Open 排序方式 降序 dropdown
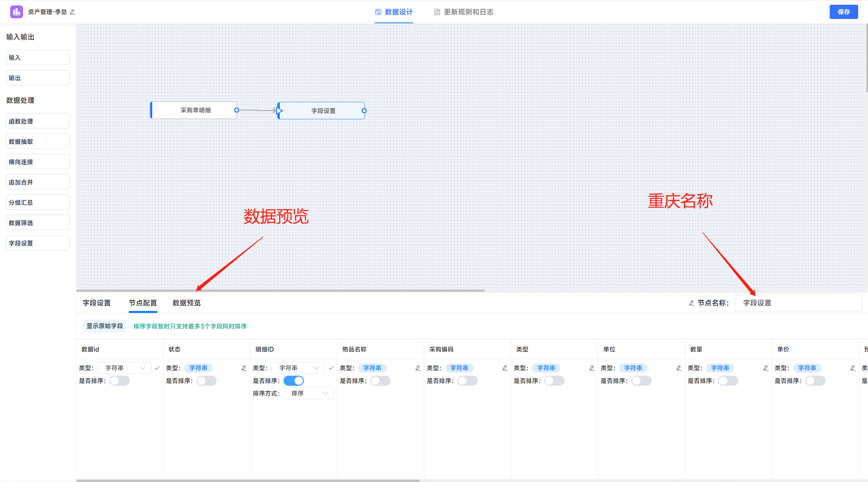This screenshot has height=482, width=868. point(309,393)
